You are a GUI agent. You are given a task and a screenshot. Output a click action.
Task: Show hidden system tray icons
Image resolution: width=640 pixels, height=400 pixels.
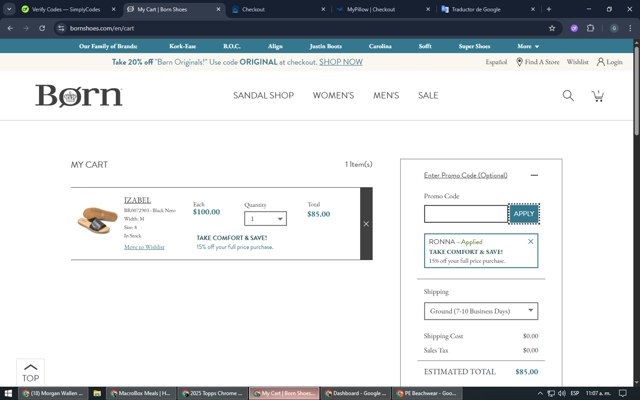(540, 393)
